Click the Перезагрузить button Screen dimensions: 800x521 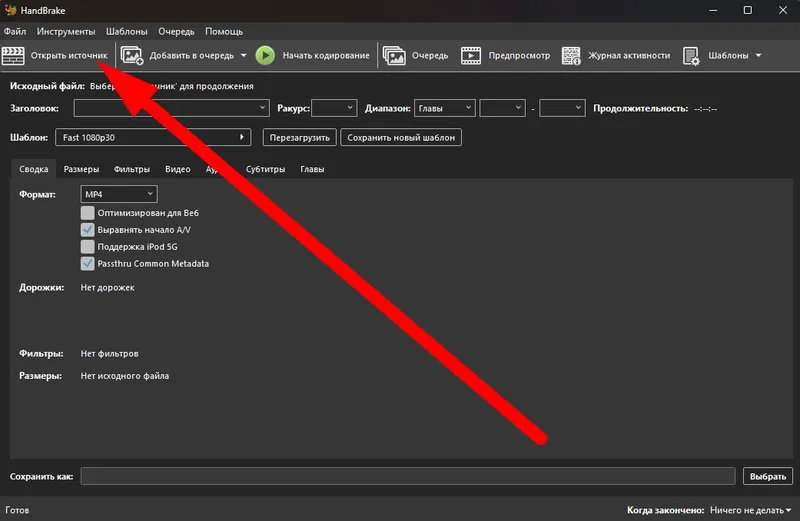tap(299, 137)
